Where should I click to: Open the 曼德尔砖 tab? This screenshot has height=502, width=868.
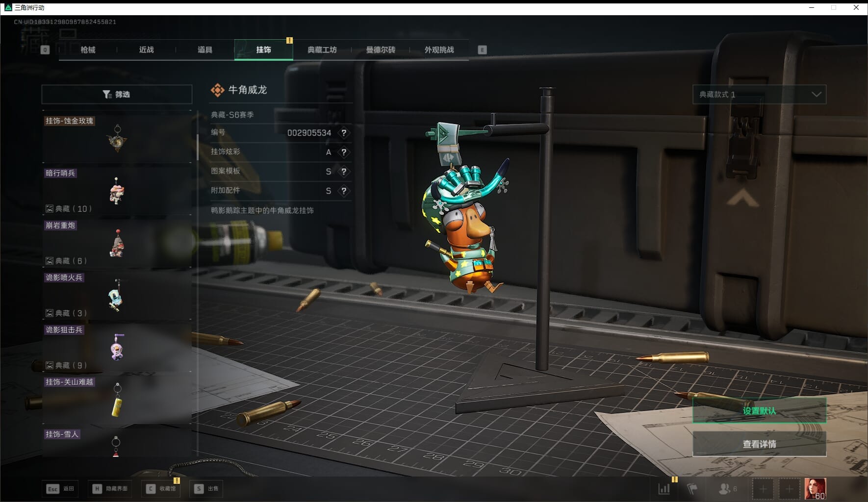point(381,50)
